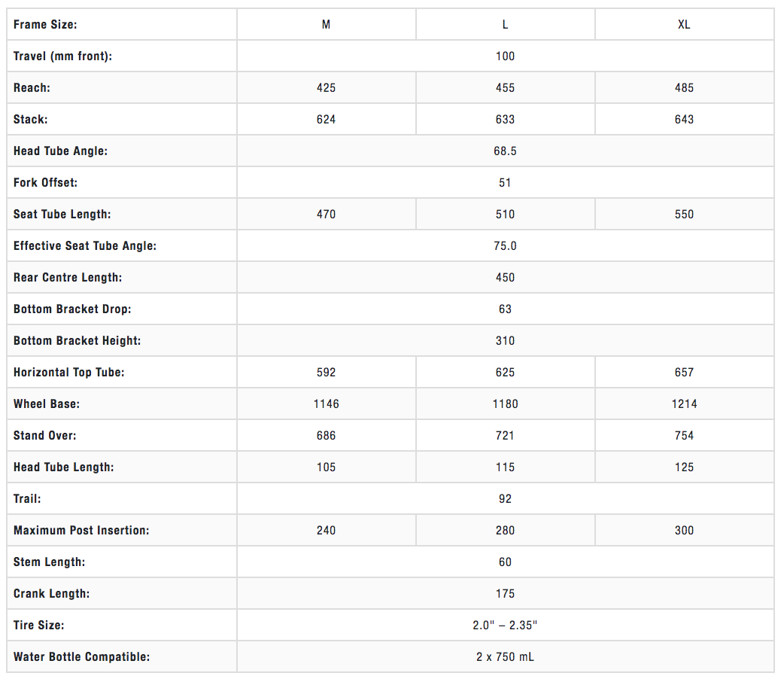Click the Rear Centre Length value 450
784x682 pixels.
(x=505, y=278)
